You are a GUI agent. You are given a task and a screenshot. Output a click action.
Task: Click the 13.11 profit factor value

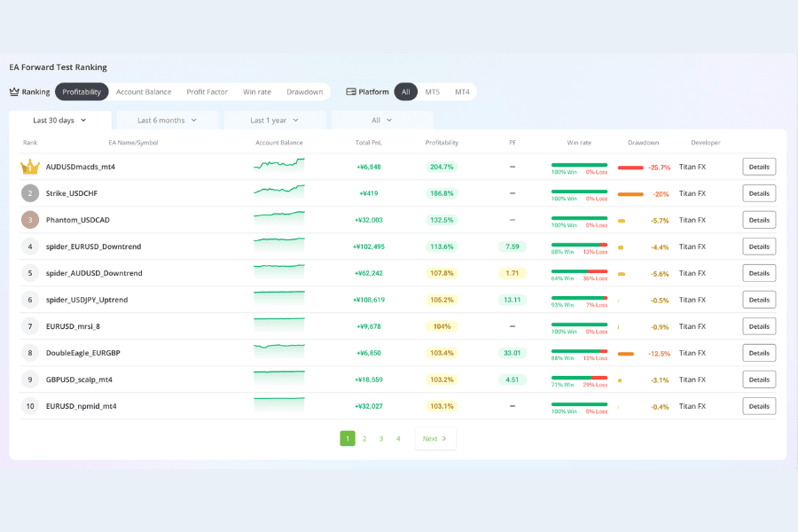(x=512, y=300)
